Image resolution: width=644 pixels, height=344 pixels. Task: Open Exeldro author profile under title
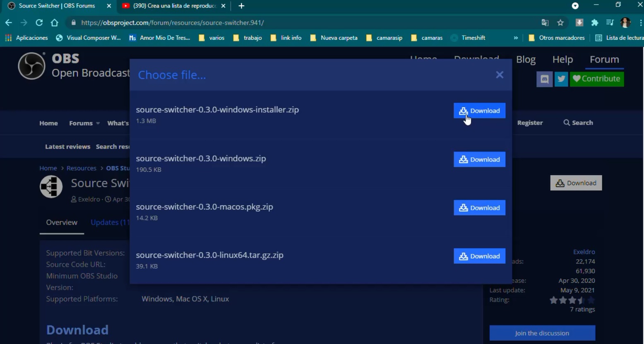pos(89,199)
